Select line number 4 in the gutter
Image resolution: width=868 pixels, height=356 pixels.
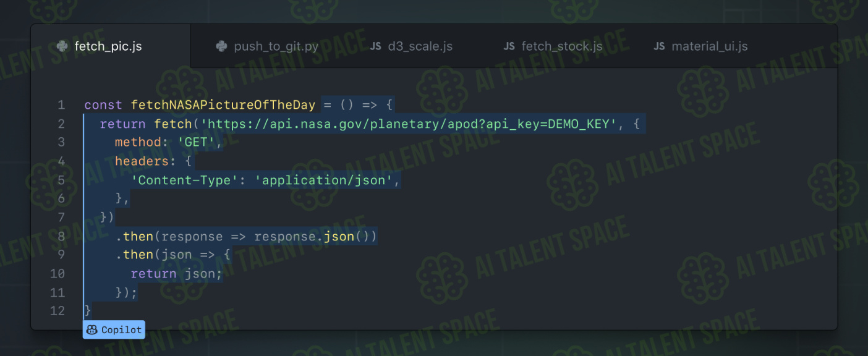tap(61, 161)
